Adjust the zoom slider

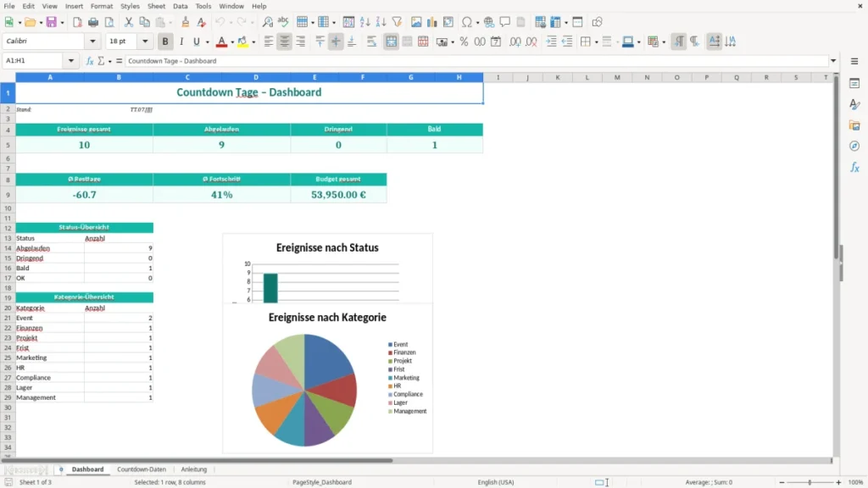pos(810,482)
